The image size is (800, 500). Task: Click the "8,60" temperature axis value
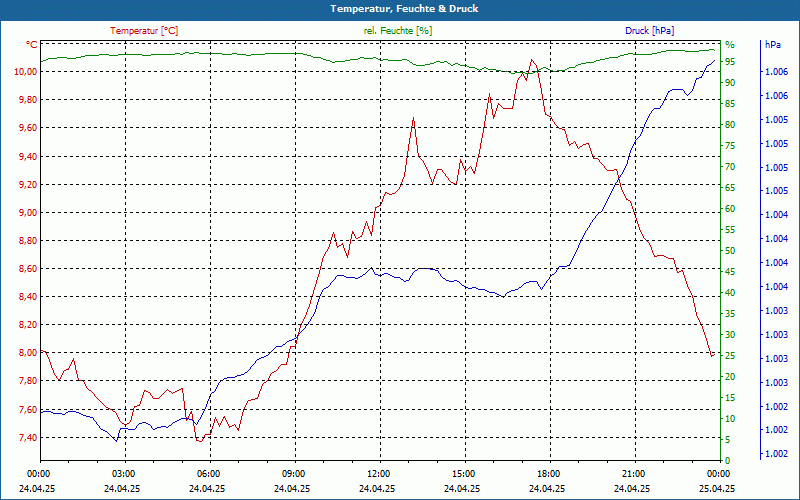click(x=28, y=269)
